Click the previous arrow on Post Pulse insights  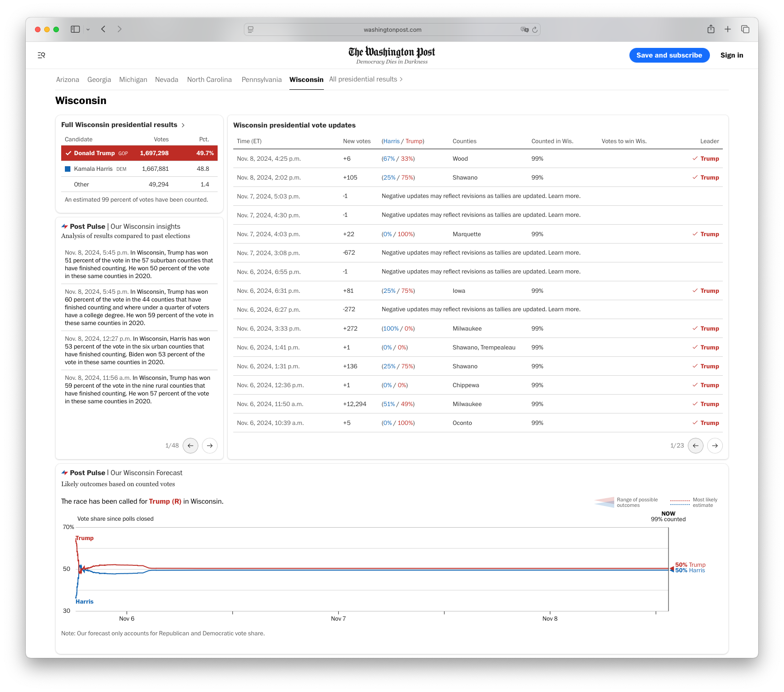[190, 446]
